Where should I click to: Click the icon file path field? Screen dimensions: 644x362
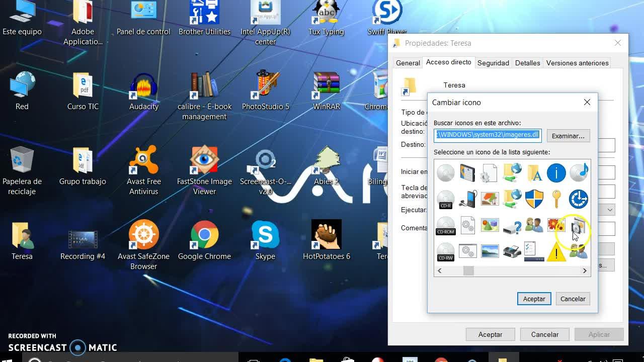coord(488,135)
